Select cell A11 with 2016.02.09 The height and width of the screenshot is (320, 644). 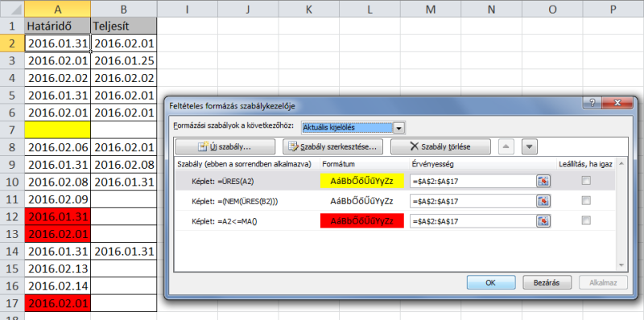(x=57, y=199)
